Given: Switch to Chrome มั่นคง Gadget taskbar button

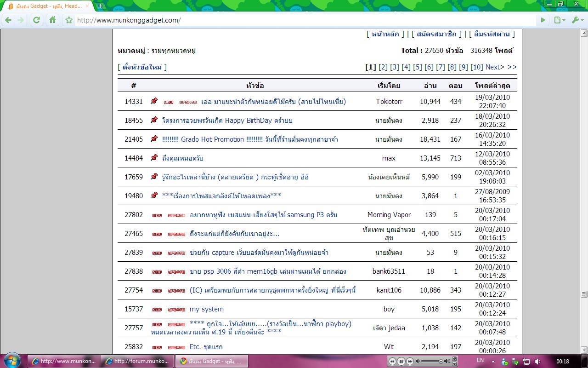Looking at the screenshot, I should pyautogui.click(x=212, y=361).
